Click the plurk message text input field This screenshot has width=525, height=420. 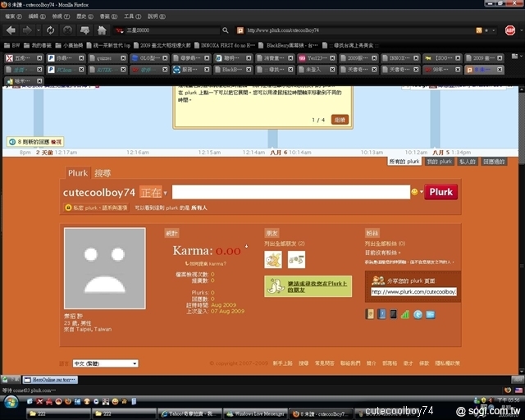pos(290,192)
